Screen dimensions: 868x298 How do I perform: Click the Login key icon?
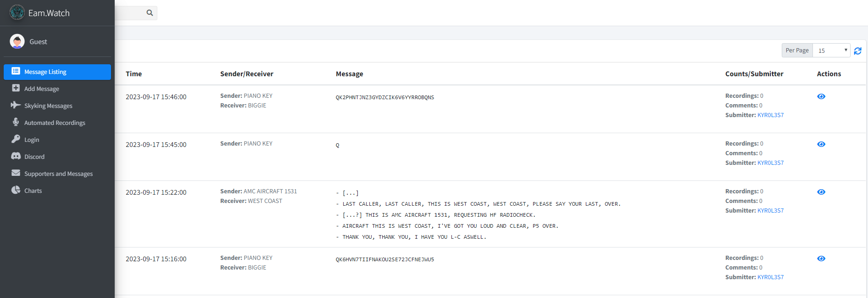click(16, 139)
